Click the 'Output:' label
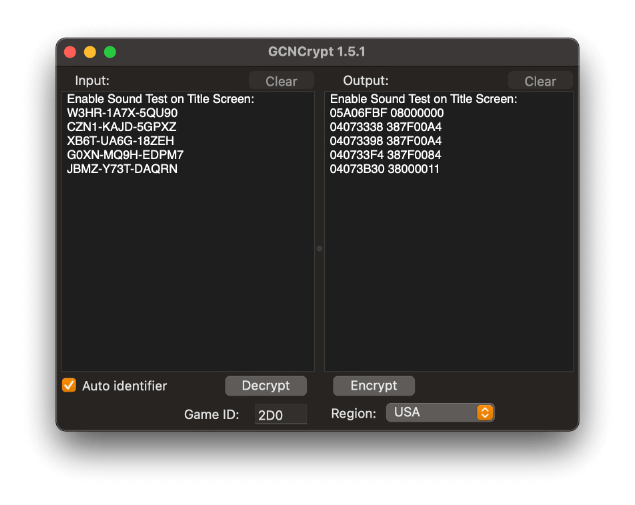Image resolution: width=635 pixels, height=505 pixels. (366, 81)
